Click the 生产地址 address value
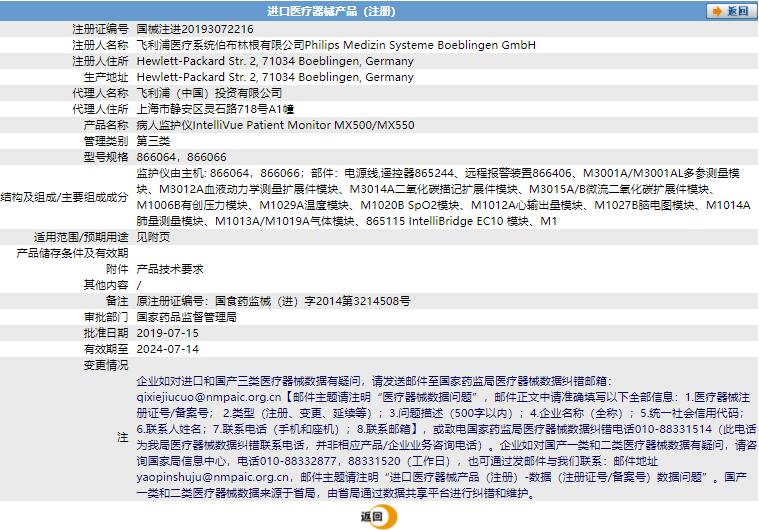This screenshot has height=530, width=759. (x=275, y=77)
